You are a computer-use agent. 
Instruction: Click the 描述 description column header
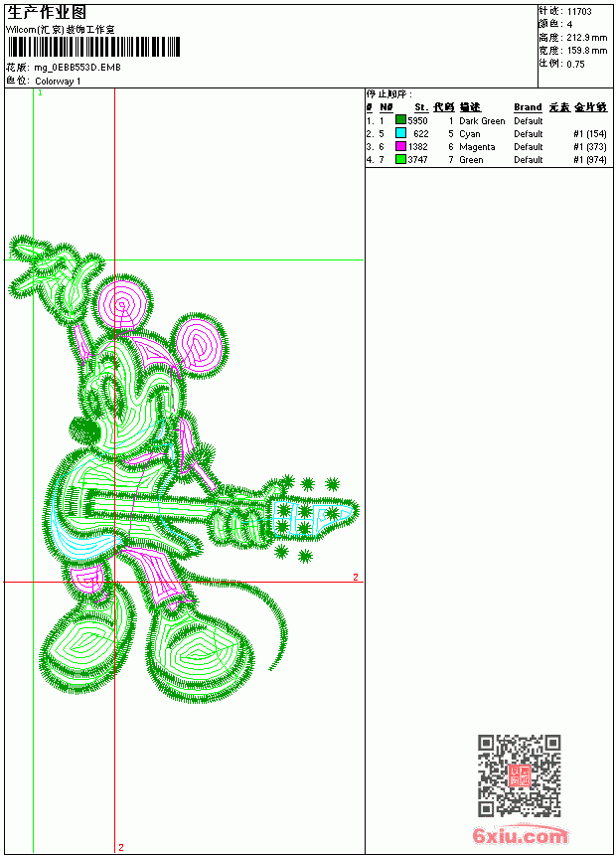click(470, 107)
